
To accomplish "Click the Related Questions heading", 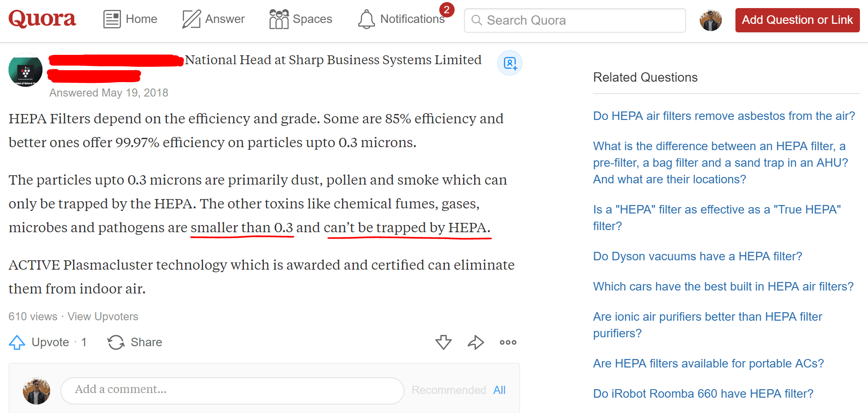I will (645, 77).
